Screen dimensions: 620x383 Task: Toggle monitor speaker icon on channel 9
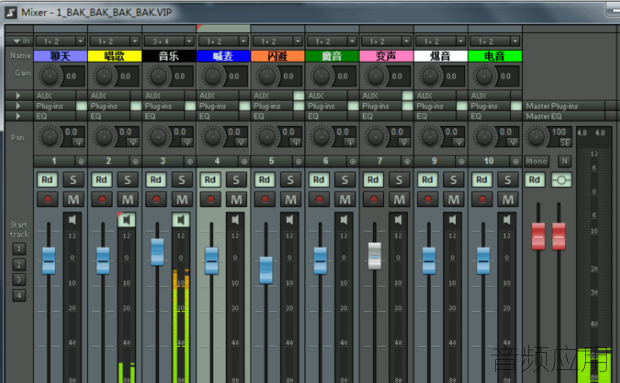[x=452, y=220]
